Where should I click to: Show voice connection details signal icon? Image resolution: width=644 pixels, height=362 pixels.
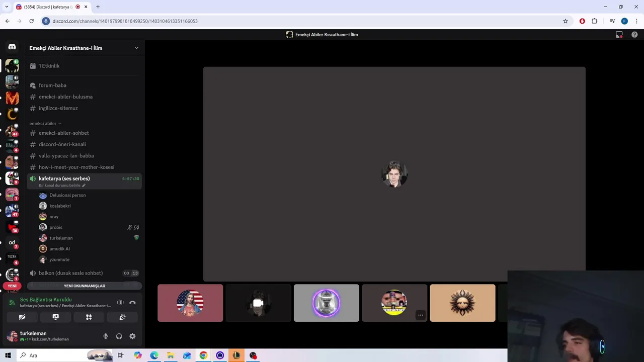12,303
